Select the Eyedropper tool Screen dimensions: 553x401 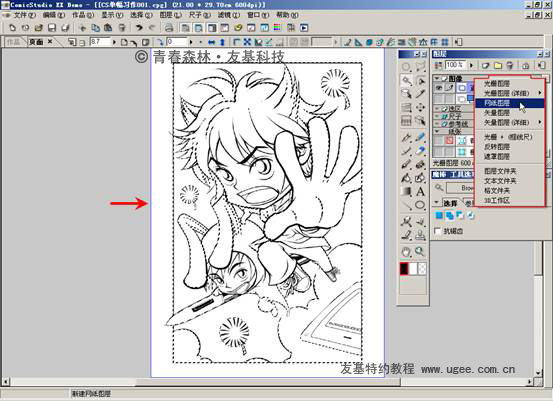(420, 94)
